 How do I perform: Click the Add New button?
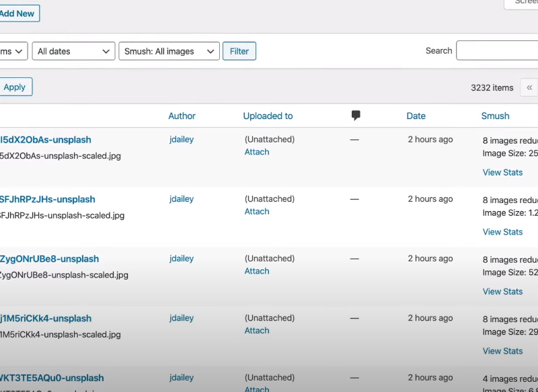[x=17, y=13]
